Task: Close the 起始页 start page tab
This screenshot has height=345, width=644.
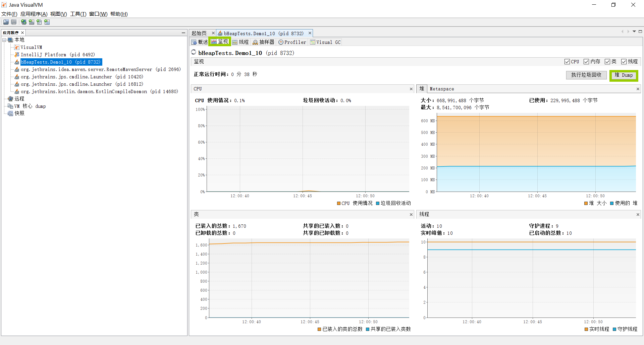Action: point(213,33)
